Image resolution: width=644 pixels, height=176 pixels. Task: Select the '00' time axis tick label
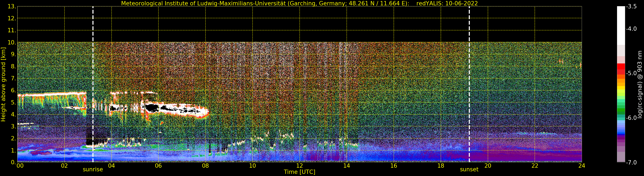coord(20,166)
